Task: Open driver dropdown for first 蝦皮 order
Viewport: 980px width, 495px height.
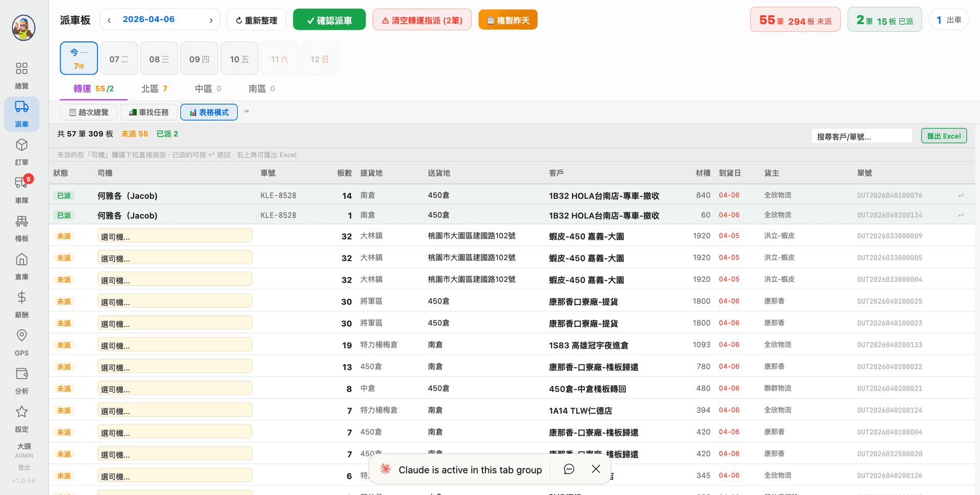Action: [x=175, y=235]
